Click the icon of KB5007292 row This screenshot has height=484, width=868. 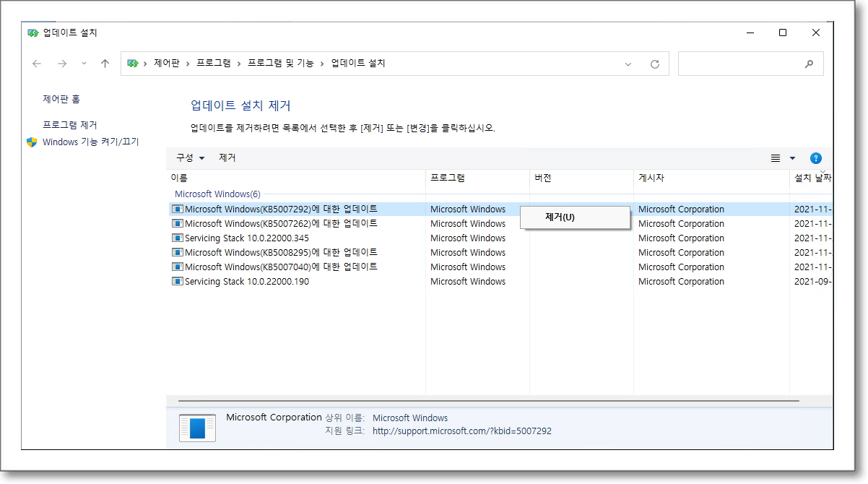(178, 209)
